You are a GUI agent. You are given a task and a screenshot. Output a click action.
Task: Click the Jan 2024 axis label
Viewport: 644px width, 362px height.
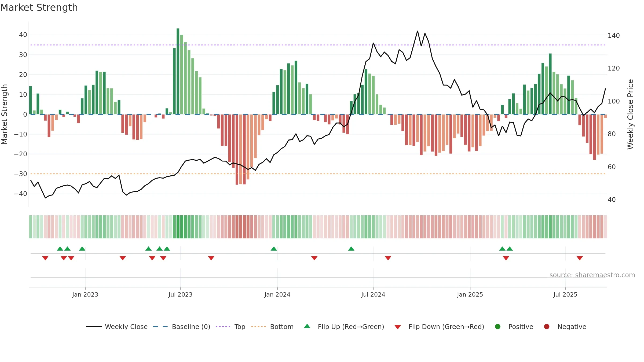click(x=277, y=294)
